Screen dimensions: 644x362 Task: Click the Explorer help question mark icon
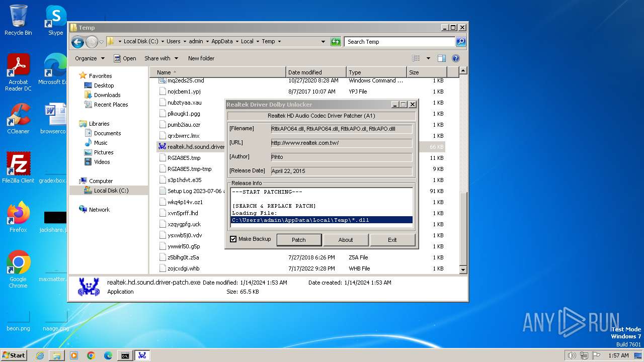point(456,58)
